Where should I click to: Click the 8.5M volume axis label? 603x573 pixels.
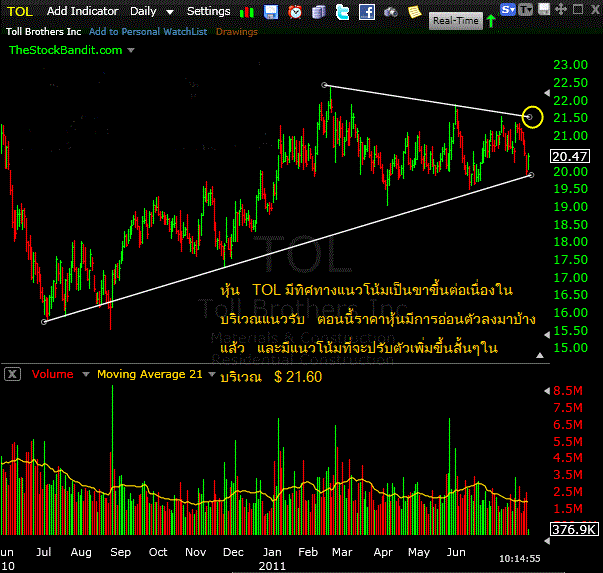568,391
